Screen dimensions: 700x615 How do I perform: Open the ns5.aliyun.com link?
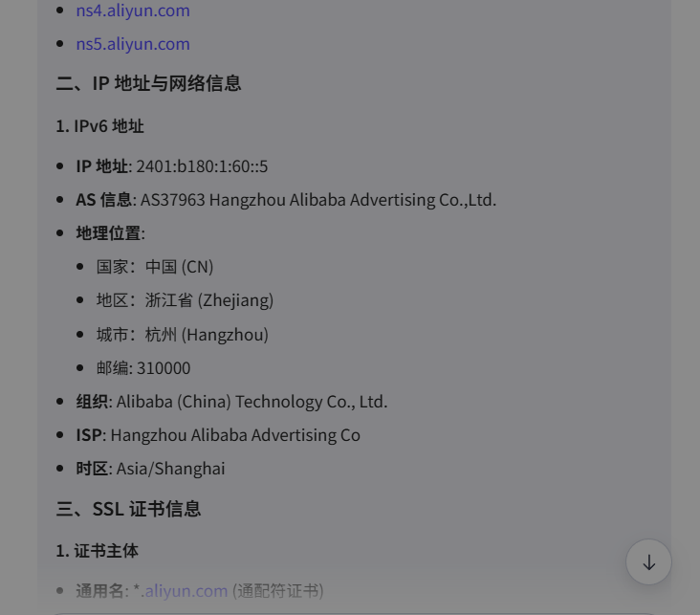pyautogui.click(x=133, y=44)
